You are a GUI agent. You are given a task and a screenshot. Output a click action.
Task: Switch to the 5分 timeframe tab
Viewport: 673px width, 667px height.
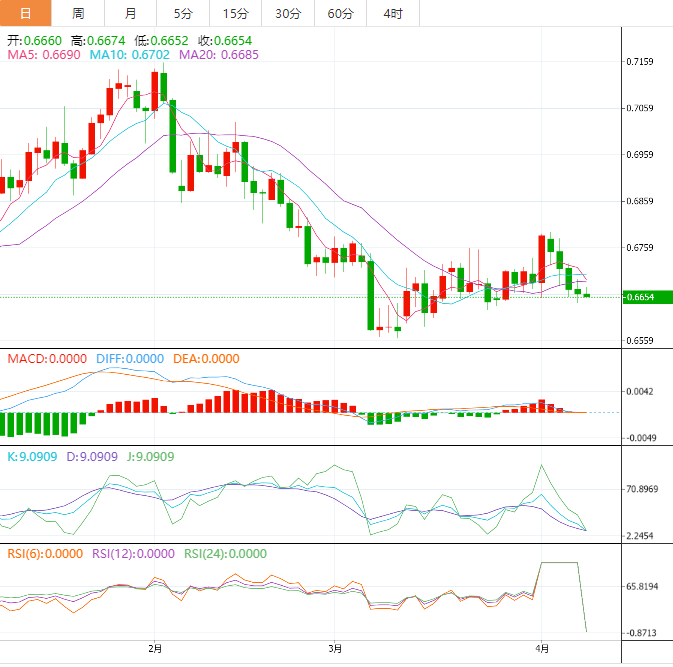tap(183, 13)
